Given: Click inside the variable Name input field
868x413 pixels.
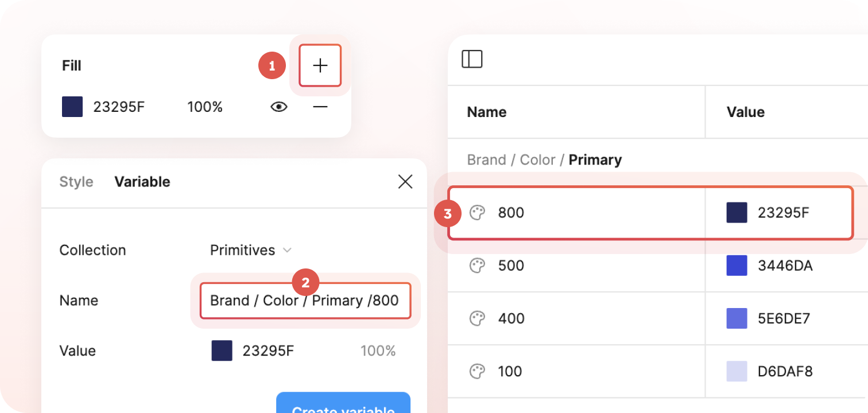Looking at the screenshot, I should click(305, 300).
